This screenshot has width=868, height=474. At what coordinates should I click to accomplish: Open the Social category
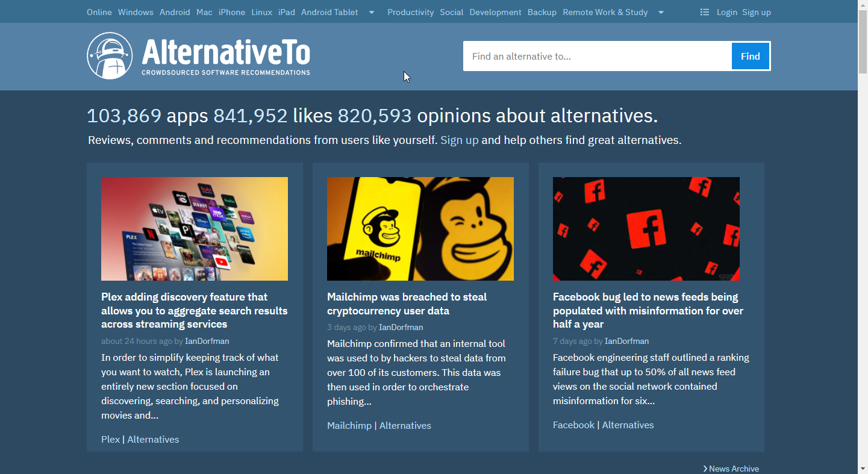tap(452, 12)
